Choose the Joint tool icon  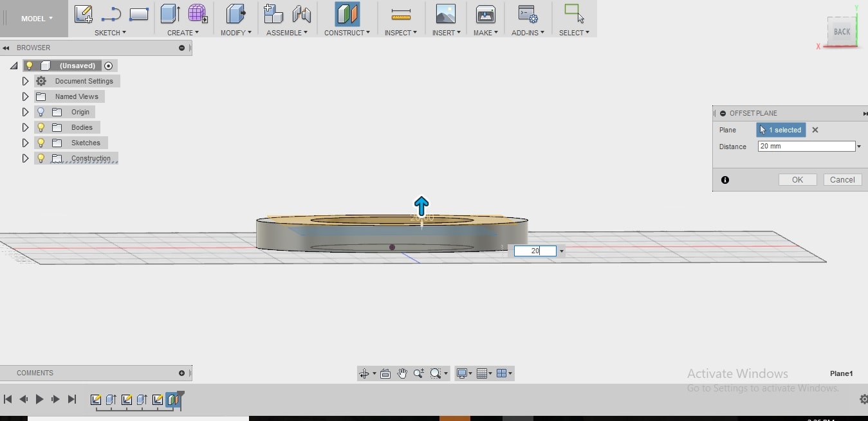301,14
